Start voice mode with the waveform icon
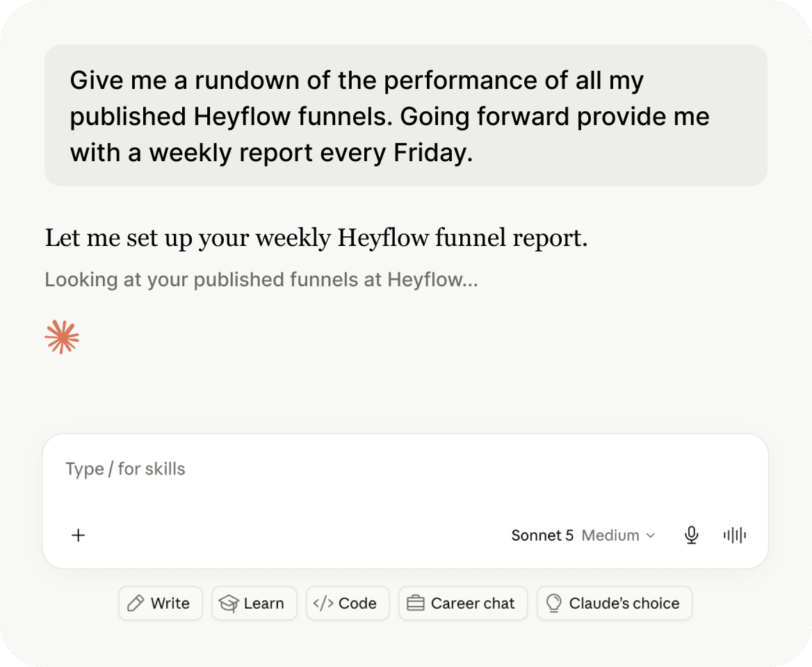 pyautogui.click(x=734, y=535)
